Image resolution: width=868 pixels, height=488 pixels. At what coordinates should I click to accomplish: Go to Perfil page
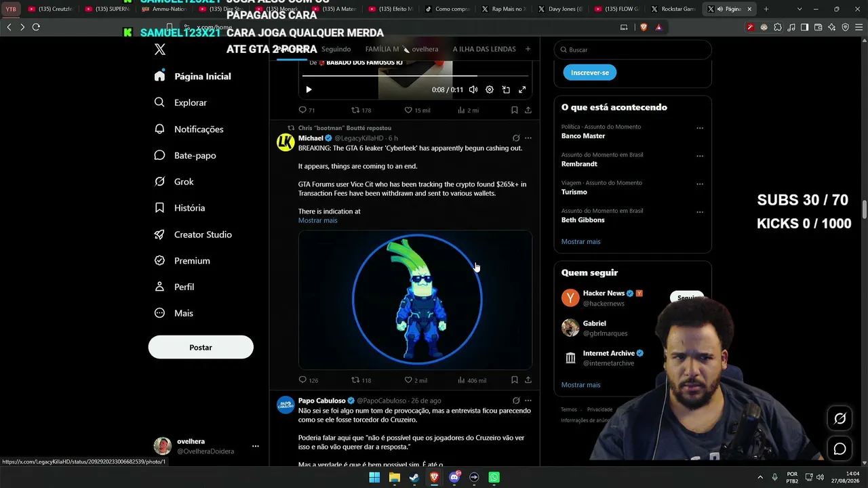tap(174, 287)
